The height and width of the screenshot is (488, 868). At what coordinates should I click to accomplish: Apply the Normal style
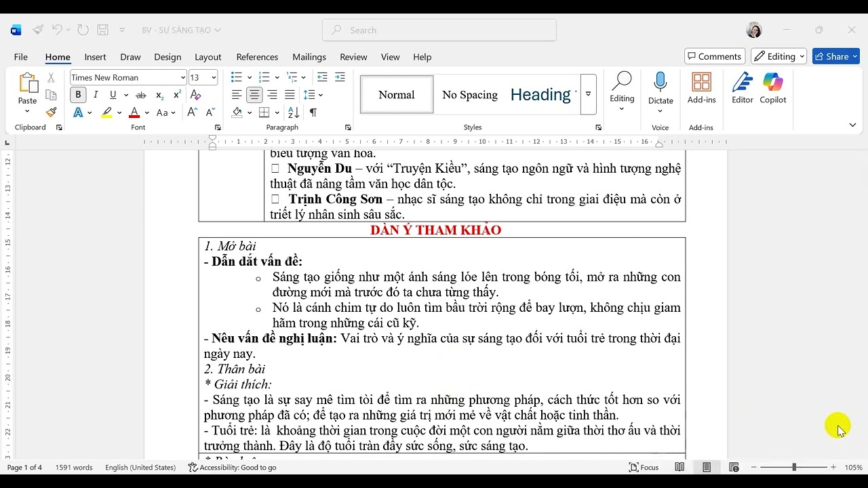click(397, 95)
